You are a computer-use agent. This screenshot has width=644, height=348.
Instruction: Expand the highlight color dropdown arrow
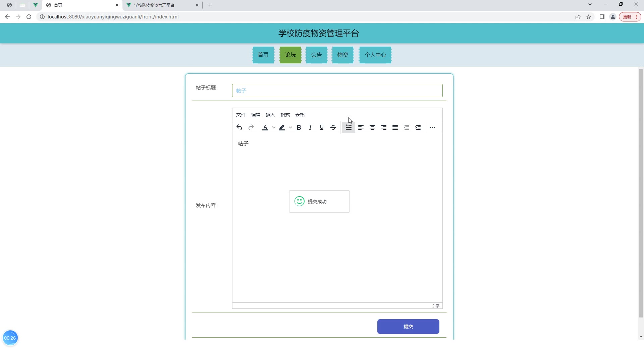(290, 127)
